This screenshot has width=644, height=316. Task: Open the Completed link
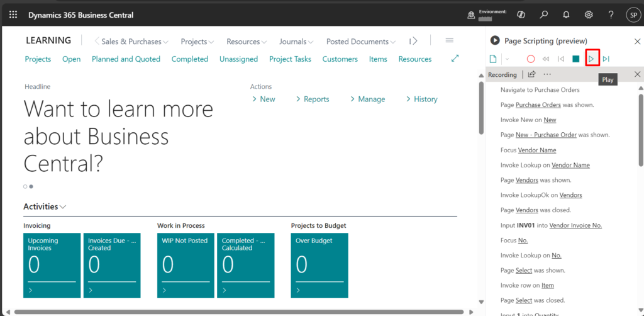click(x=190, y=59)
